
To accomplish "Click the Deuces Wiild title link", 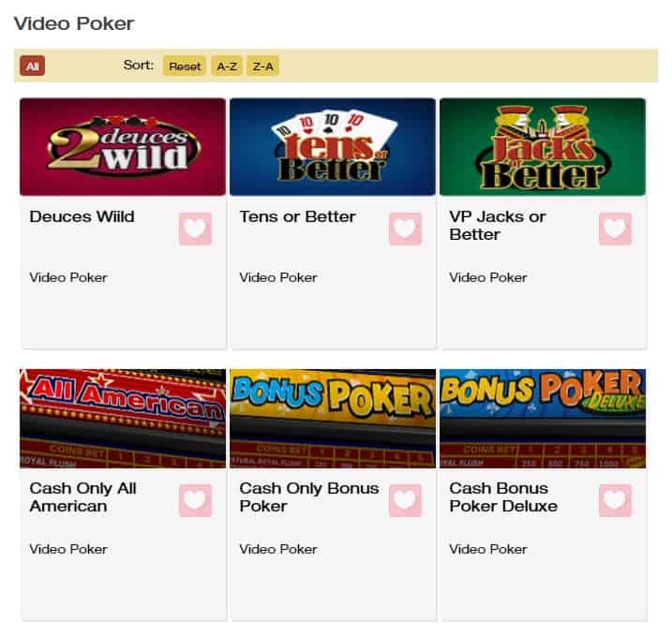I will [x=82, y=216].
